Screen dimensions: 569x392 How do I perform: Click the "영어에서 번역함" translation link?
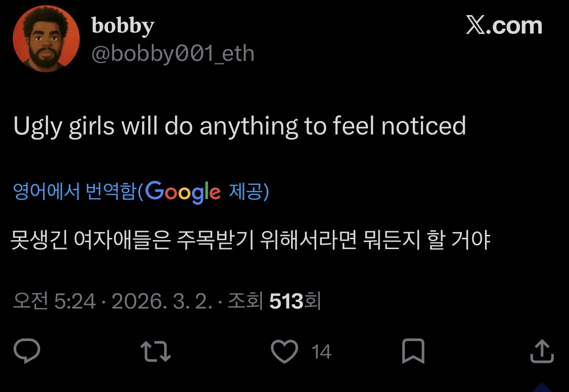pos(75,192)
